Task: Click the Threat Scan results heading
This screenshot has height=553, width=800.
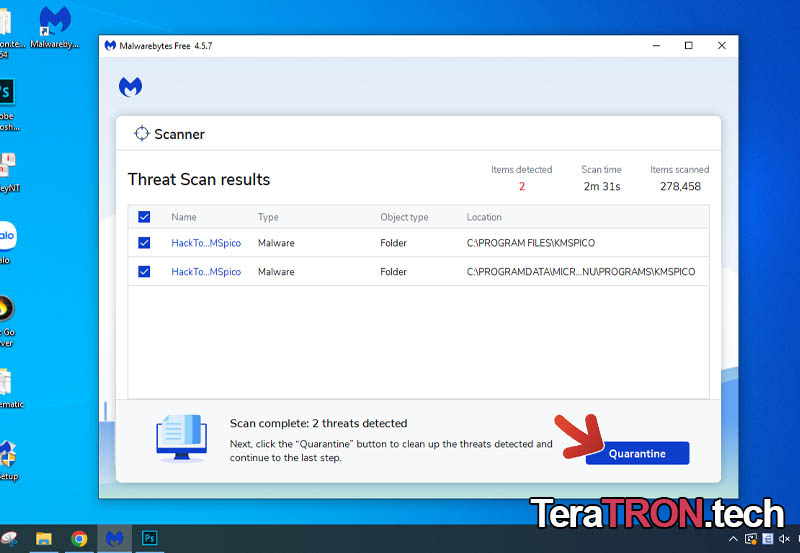Action: pos(199,179)
